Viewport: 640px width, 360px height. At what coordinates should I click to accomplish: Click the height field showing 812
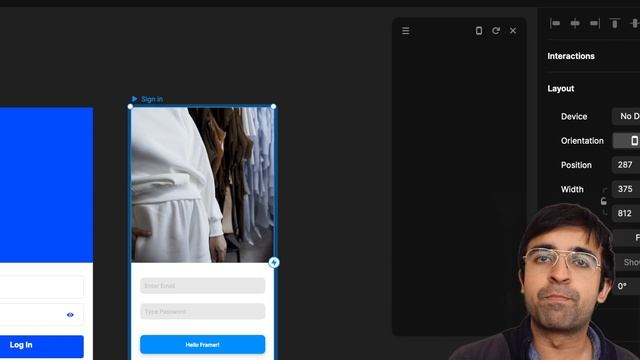click(626, 213)
